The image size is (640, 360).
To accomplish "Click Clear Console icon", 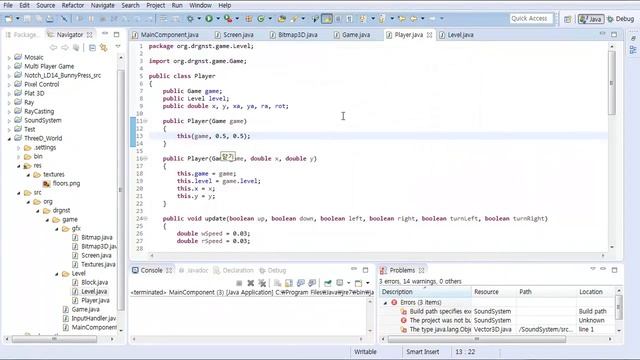I will pyautogui.click(x=277, y=283).
